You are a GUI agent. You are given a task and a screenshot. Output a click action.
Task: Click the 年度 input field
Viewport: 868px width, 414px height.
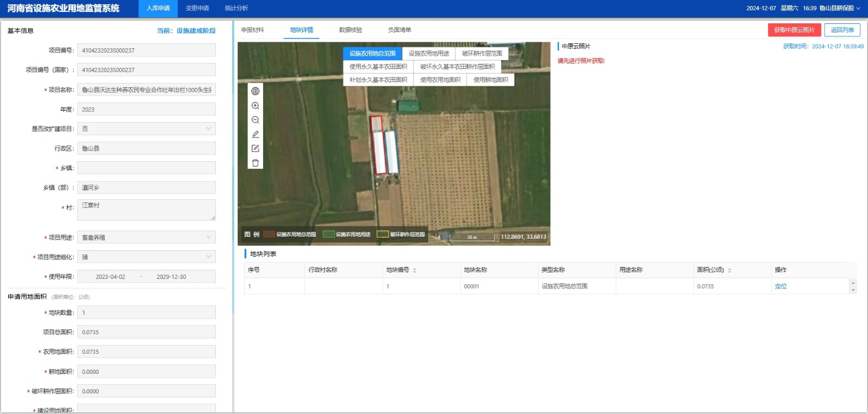point(146,109)
